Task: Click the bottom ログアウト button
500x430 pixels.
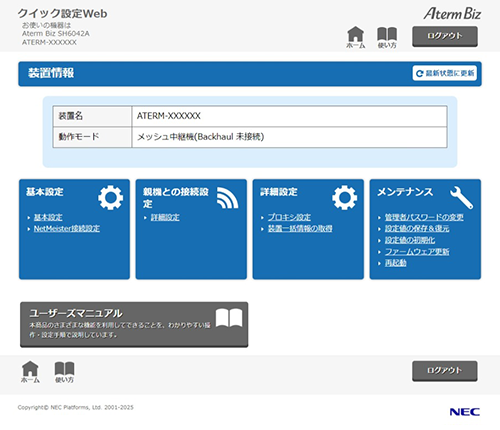Action: pos(445,371)
